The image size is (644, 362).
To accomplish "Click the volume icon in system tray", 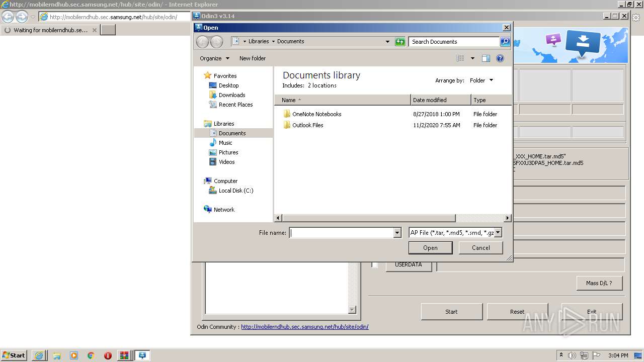I will pos(572,355).
